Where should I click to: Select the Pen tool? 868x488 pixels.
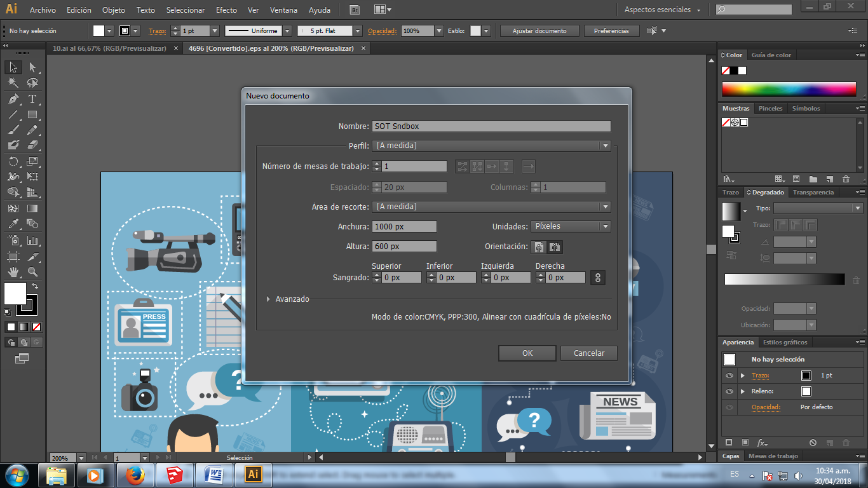coord(13,99)
